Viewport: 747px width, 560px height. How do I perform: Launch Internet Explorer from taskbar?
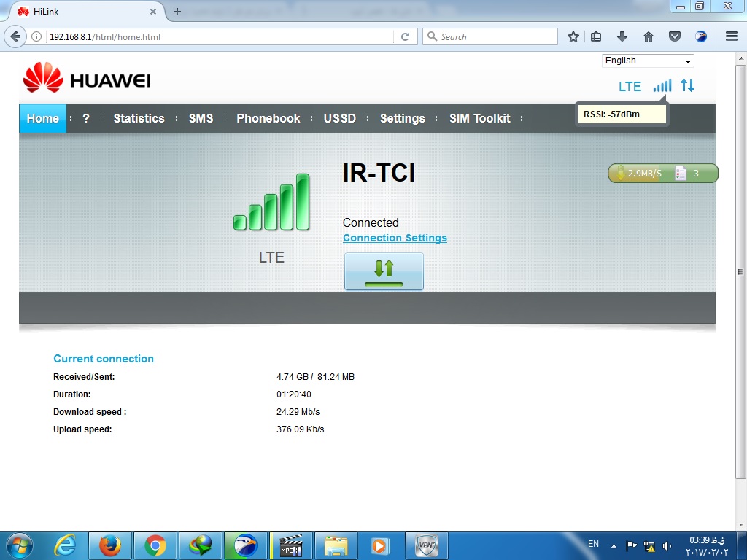pyautogui.click(x=65, y=545)
